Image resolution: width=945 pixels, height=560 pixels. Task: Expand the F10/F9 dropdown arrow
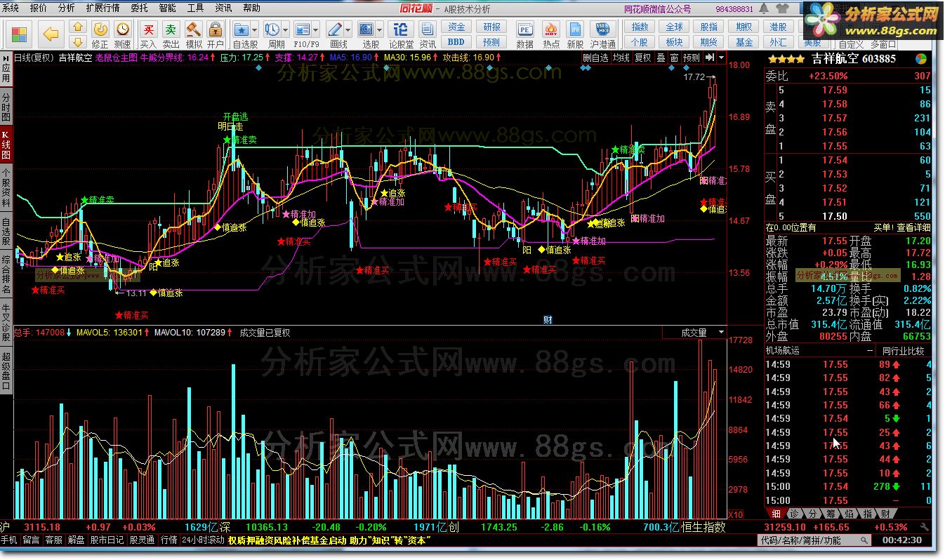click(317, 29)
